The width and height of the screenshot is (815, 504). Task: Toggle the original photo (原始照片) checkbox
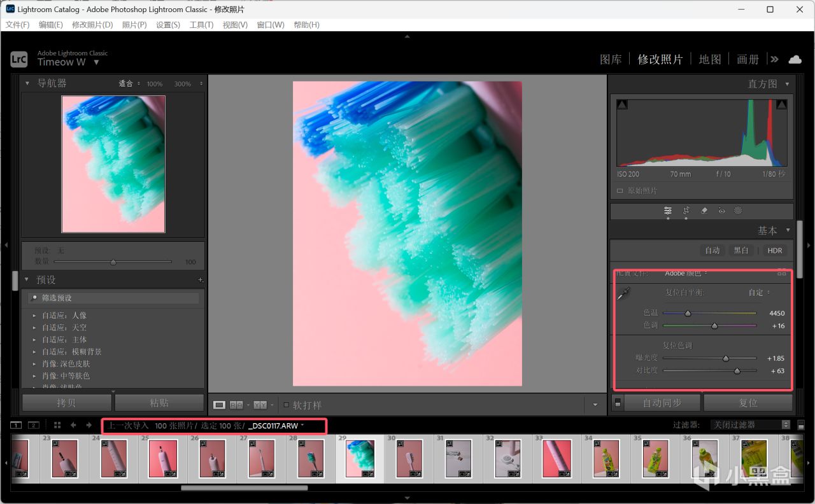click(x=620, y=191)
